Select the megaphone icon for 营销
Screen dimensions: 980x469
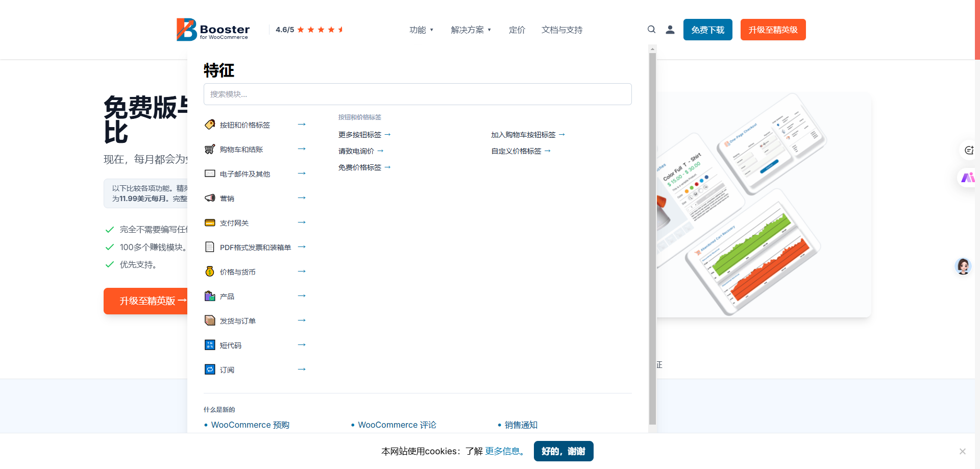point(210,198)
